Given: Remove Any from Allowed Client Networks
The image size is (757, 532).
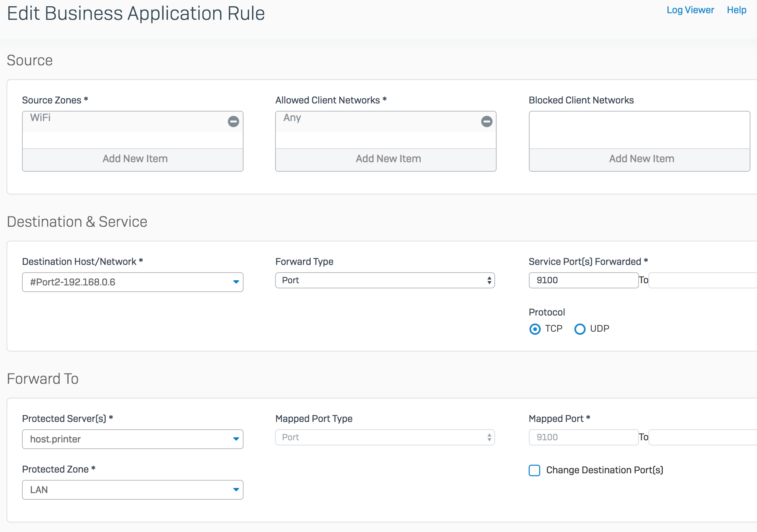Looking at the screenshot, I should [487, 121].
